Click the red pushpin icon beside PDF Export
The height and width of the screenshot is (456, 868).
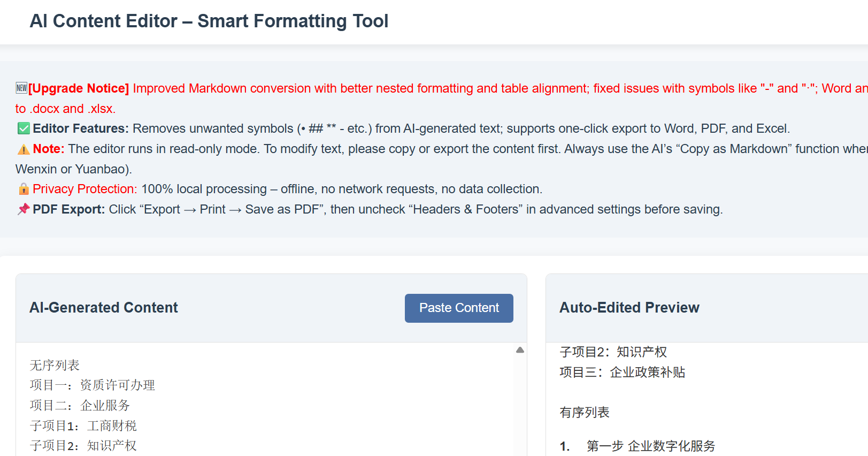click(24, 209)
